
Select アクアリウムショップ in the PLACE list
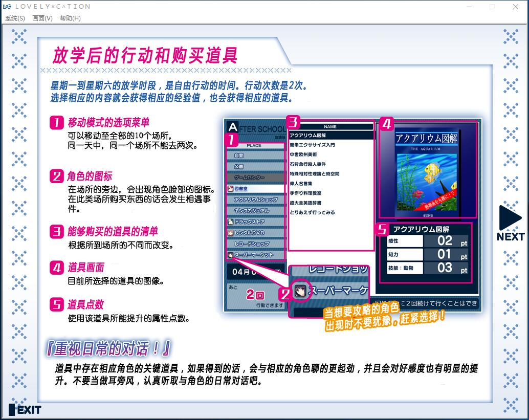coord(256,200)
